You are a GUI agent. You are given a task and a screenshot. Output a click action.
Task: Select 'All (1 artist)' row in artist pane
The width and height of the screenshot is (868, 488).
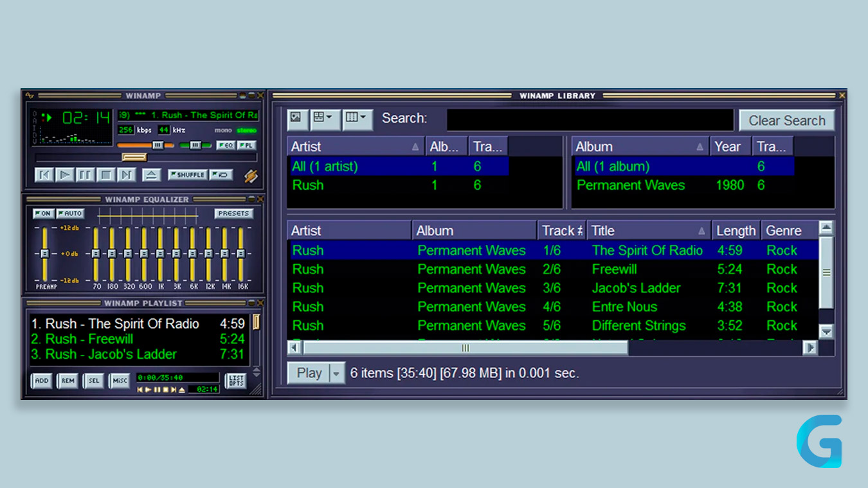(398, 167)
